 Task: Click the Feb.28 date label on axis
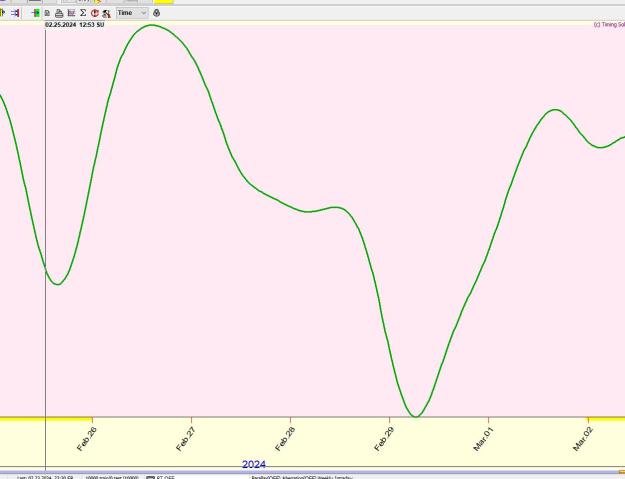click(285, 439)
